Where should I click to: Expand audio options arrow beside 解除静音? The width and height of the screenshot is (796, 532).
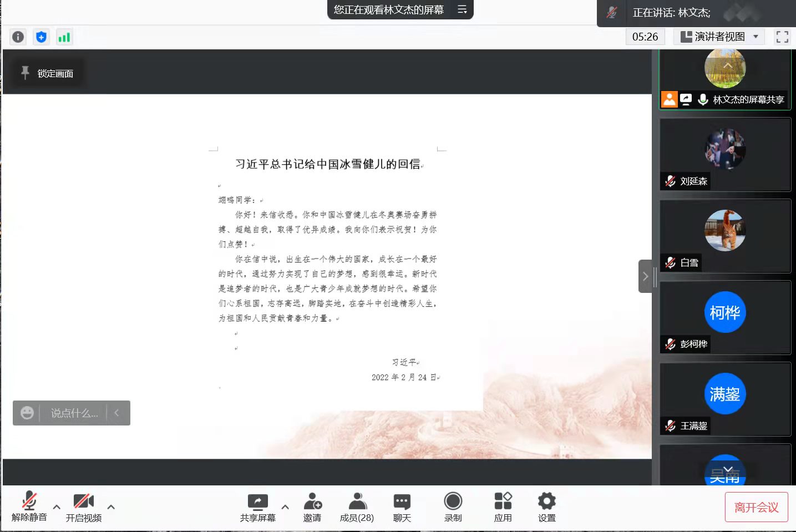(57, 506)
